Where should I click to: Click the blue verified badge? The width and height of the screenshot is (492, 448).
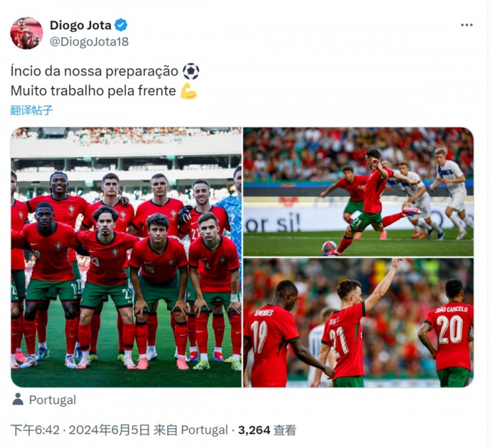(x=121, y=25)
